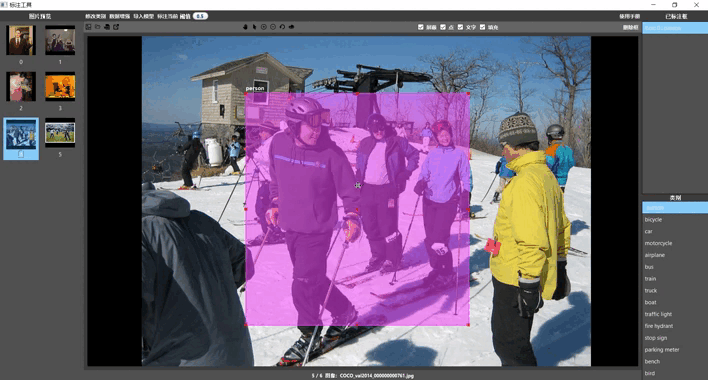The width and height of the screenshot is (708, 380).
Task: Click the top-left handle of the pink box
Action: 246,93
